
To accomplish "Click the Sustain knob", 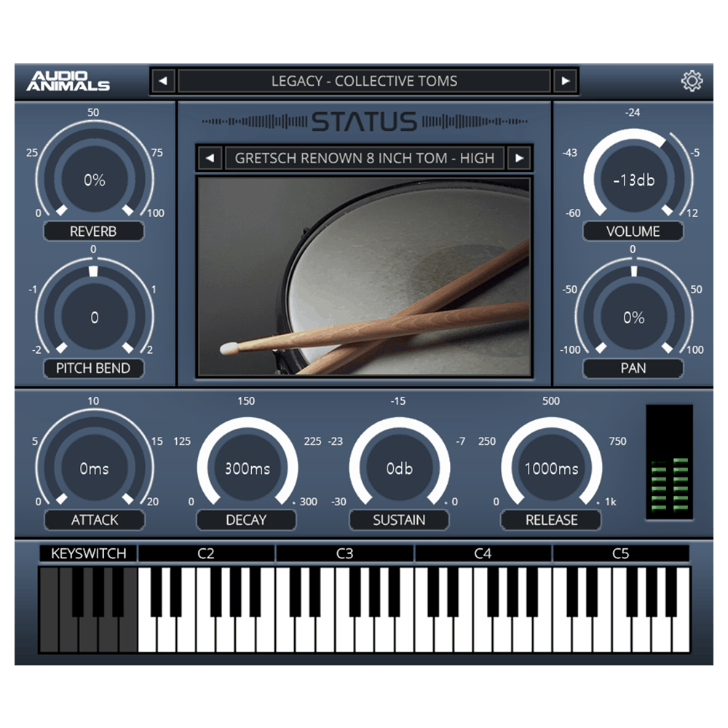I will pyautogui.click(x=399, y=469).
